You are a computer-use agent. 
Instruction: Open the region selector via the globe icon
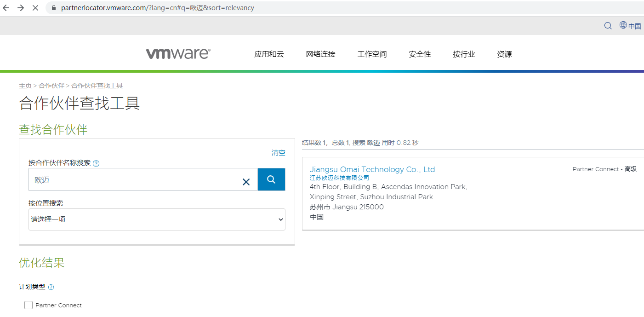[x=623, y=25]
